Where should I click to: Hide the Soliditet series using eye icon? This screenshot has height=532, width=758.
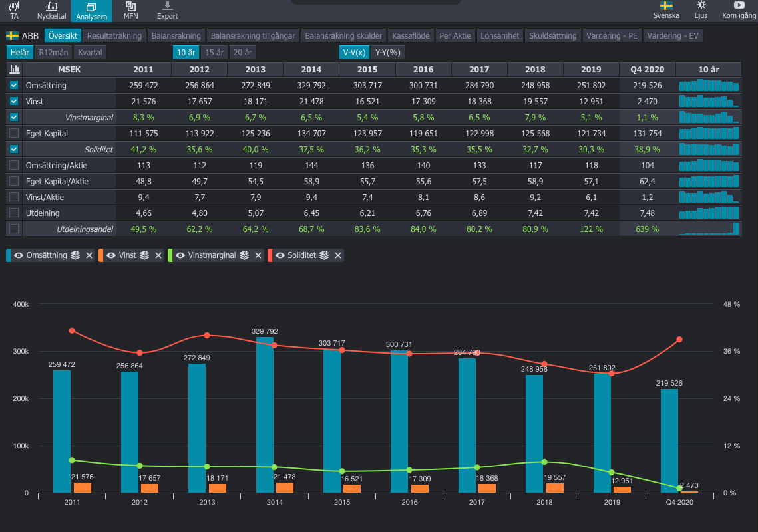[280, 255]
